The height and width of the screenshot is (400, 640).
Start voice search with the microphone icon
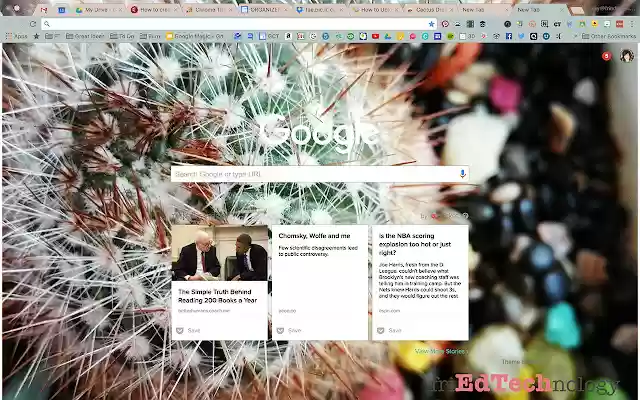pos(462,174)
